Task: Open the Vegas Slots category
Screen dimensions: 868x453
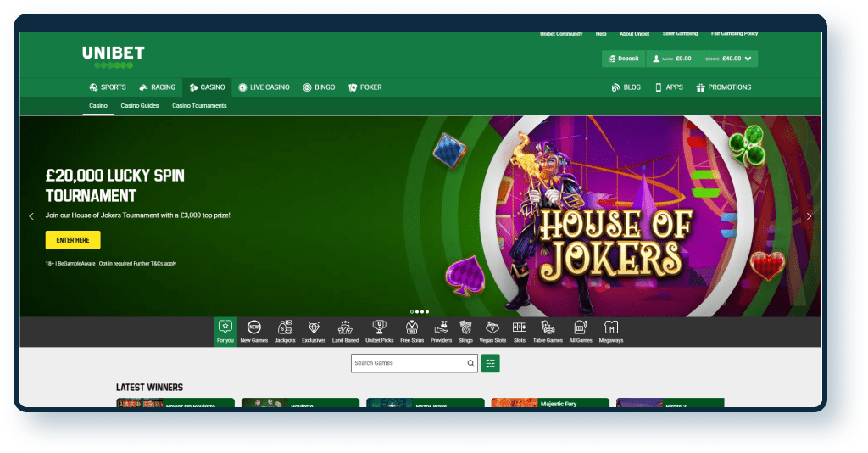Action: point(492,332)
